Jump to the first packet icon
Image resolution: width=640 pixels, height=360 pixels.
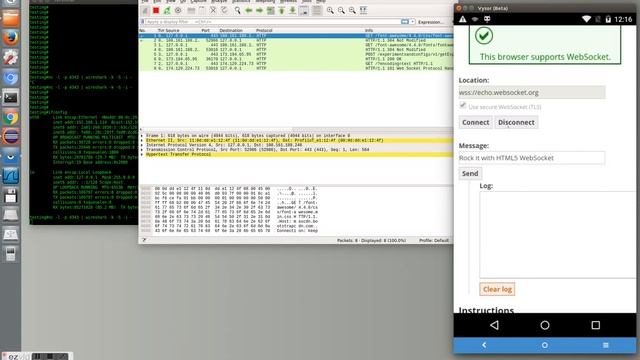pos(282,11)
